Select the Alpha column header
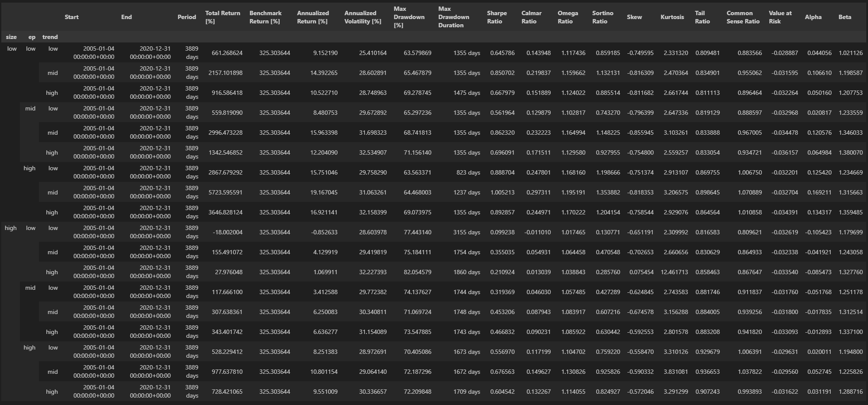 click(813, 17)
